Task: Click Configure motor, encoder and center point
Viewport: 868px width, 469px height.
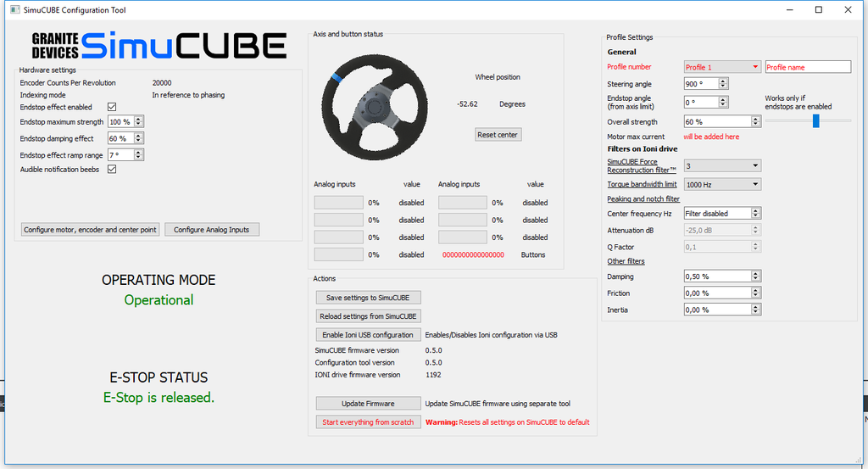Action: pyautogui.click(x=90, y=230)
